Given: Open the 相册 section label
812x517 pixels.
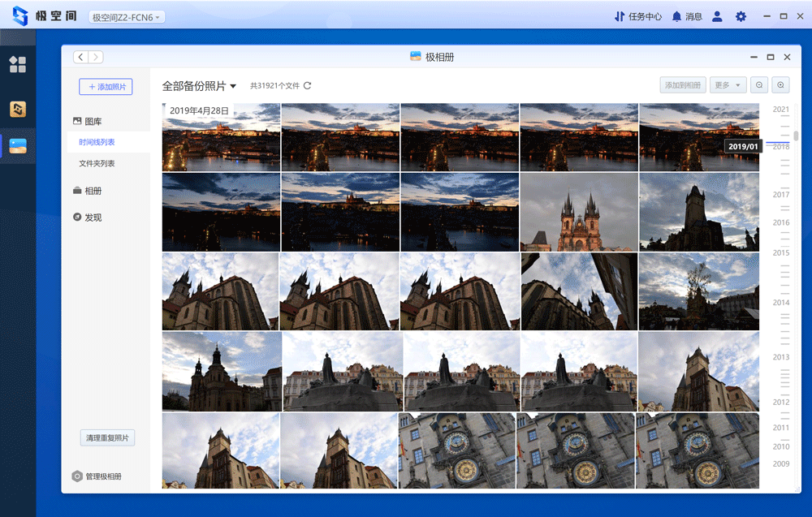Looking at the screenshot, I should [93, 191].
